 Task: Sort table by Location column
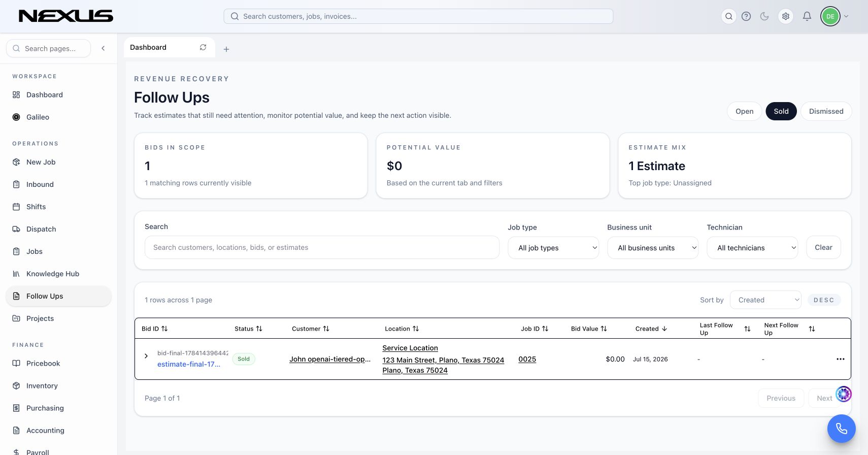(402, 329)
